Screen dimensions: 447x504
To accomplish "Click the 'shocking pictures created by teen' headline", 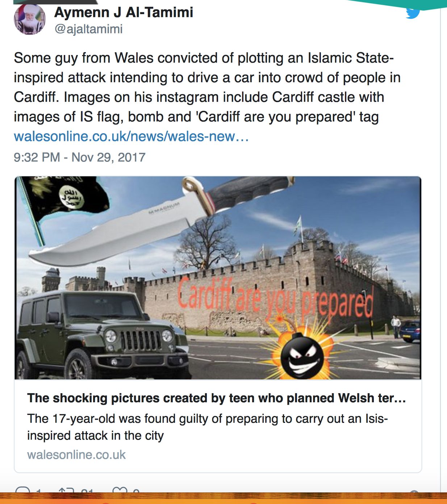I will 216,398.
